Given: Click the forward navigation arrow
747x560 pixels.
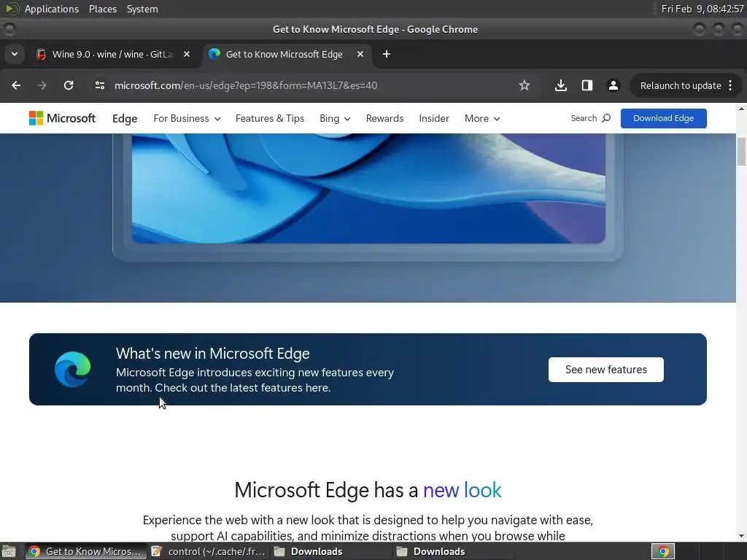Looking at the screenshot, I should 42,85.
